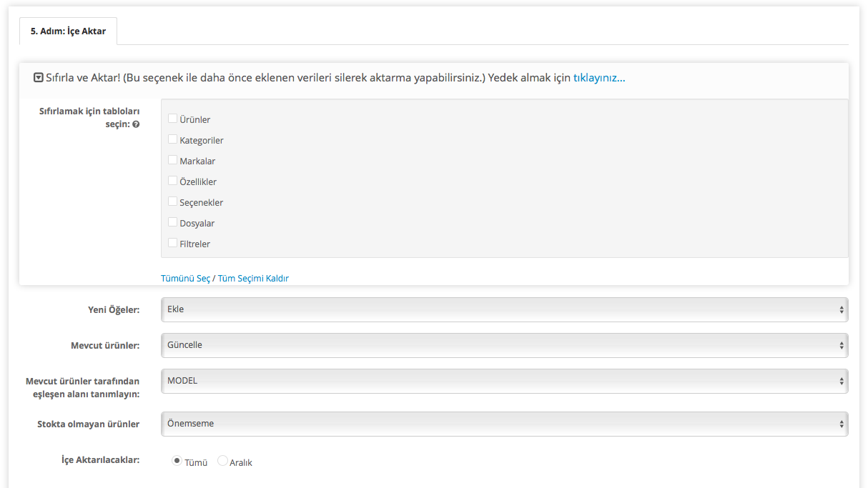868x488 pixels.
Task: Enable the Filtreler checkbox
Action: [172, 243]
